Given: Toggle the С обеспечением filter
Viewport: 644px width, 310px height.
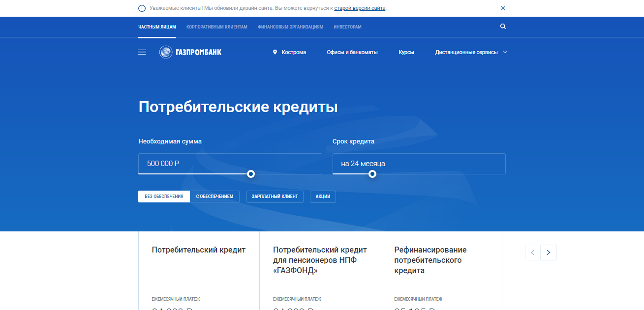Looking at the screenshot, I should pyautogui.click(x=215, y=197).
